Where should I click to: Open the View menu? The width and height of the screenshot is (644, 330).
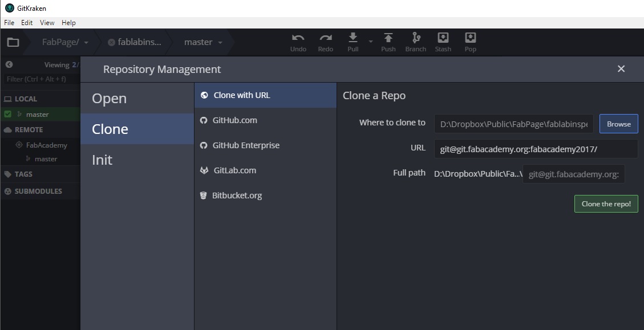pos(47,23)
